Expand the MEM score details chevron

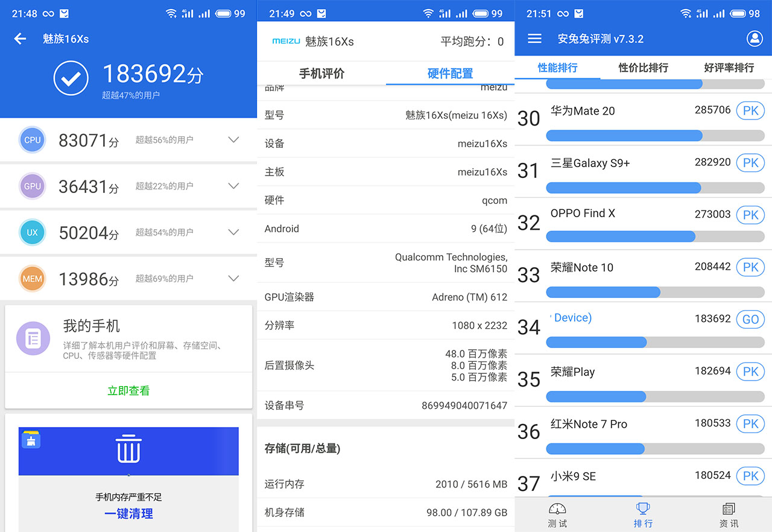pos(233,278)
